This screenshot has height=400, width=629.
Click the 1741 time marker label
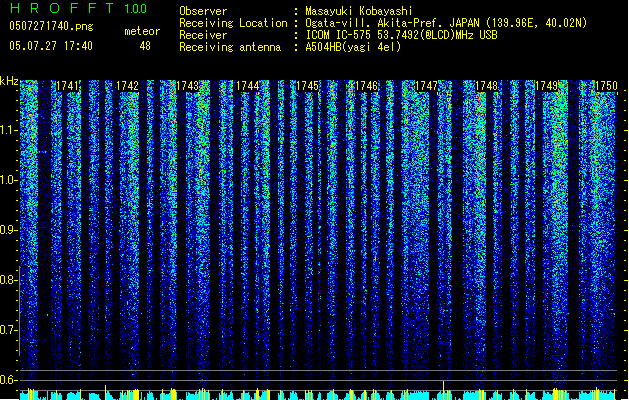(67, 86)
